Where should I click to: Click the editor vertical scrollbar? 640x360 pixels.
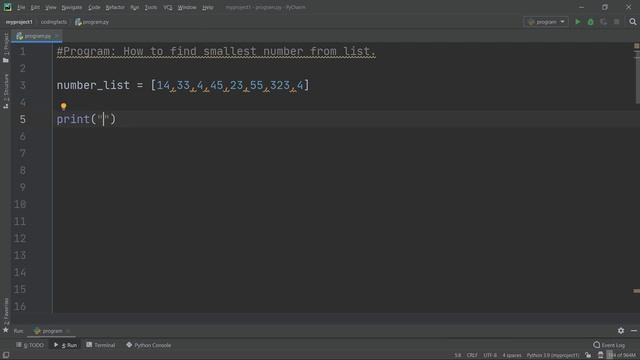pyautogui.click(x=637, y=77)
